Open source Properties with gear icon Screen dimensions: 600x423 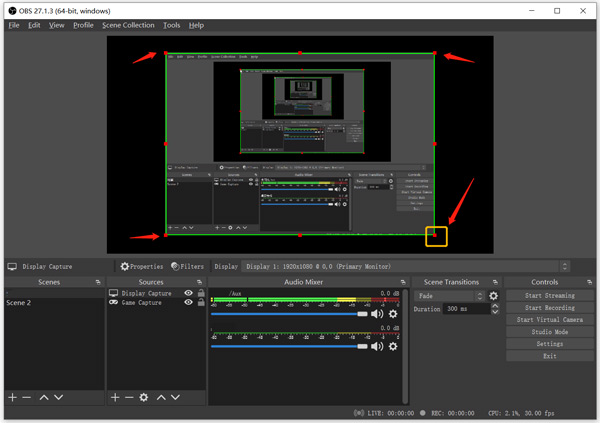[x=142, y=266]
